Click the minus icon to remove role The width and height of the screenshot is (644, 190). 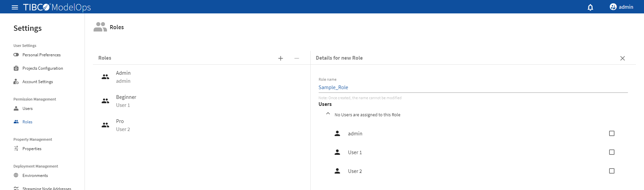tap(297, 58)
